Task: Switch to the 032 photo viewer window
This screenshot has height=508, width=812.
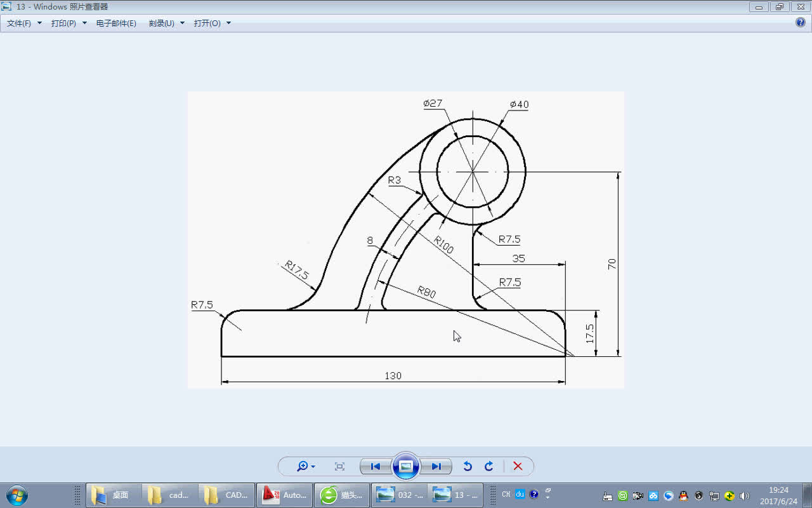Action: [x=398, y=495]
